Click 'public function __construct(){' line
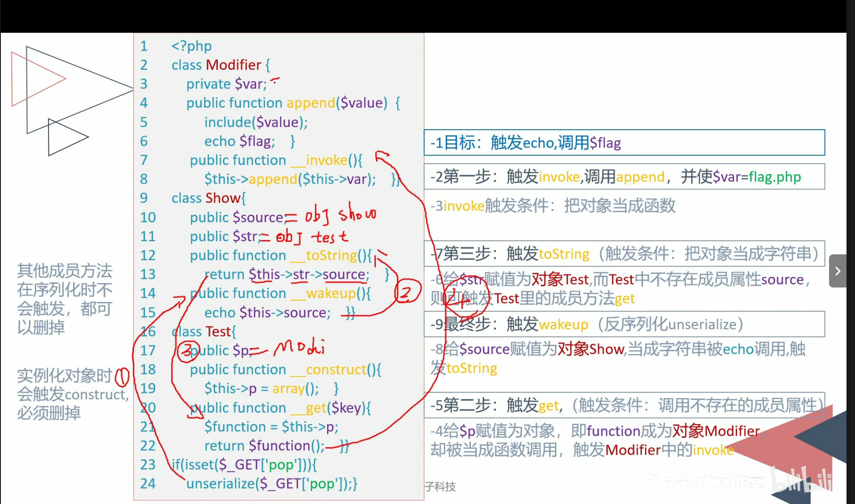Screen dimensions: 855x504 coord(285,370)
